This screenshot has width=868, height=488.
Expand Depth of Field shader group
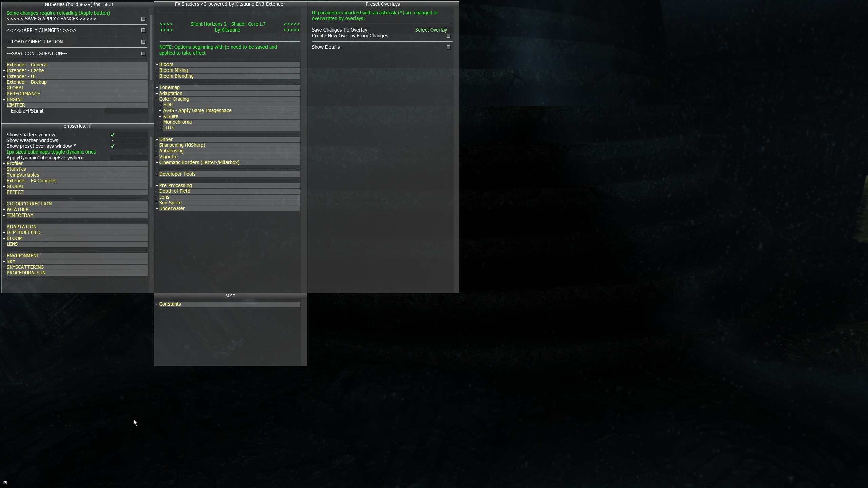228,191
